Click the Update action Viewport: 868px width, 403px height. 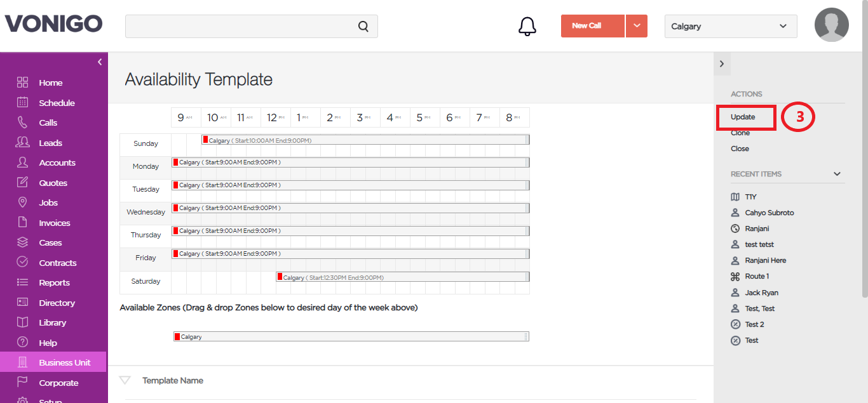743,117
